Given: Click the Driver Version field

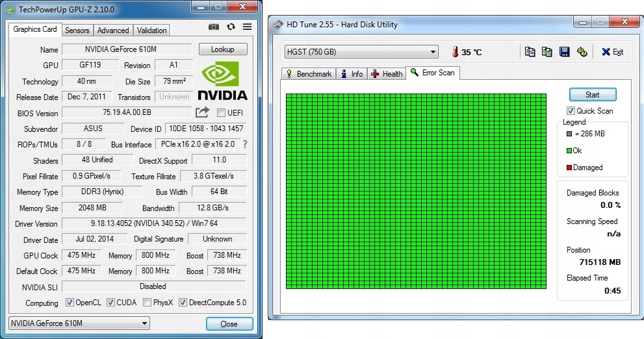Looking at the screenshot, I should click(155, 223).
